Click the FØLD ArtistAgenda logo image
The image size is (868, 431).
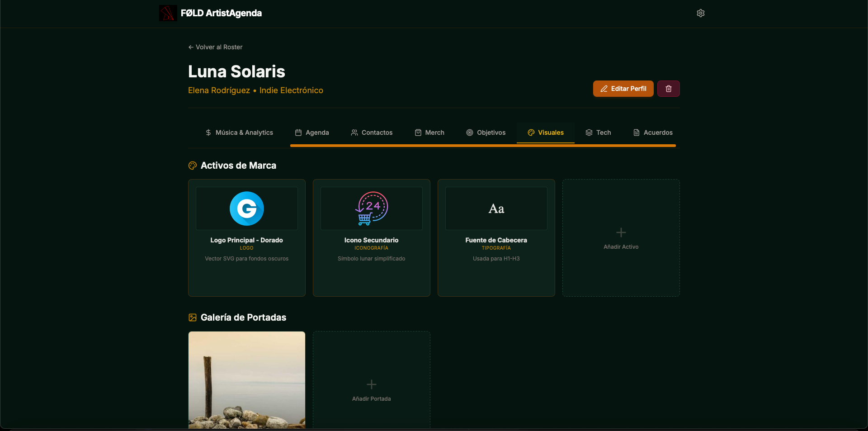pyautogui.click(x=168, y=13)
